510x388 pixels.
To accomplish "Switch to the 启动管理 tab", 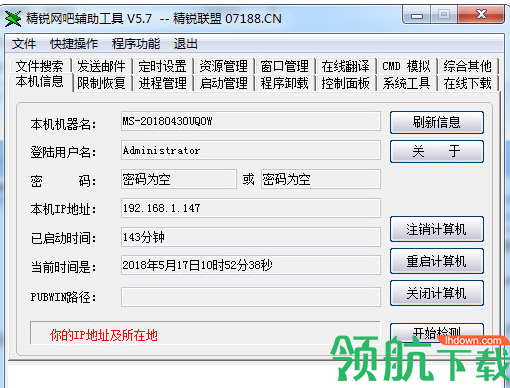I will 223,83.
